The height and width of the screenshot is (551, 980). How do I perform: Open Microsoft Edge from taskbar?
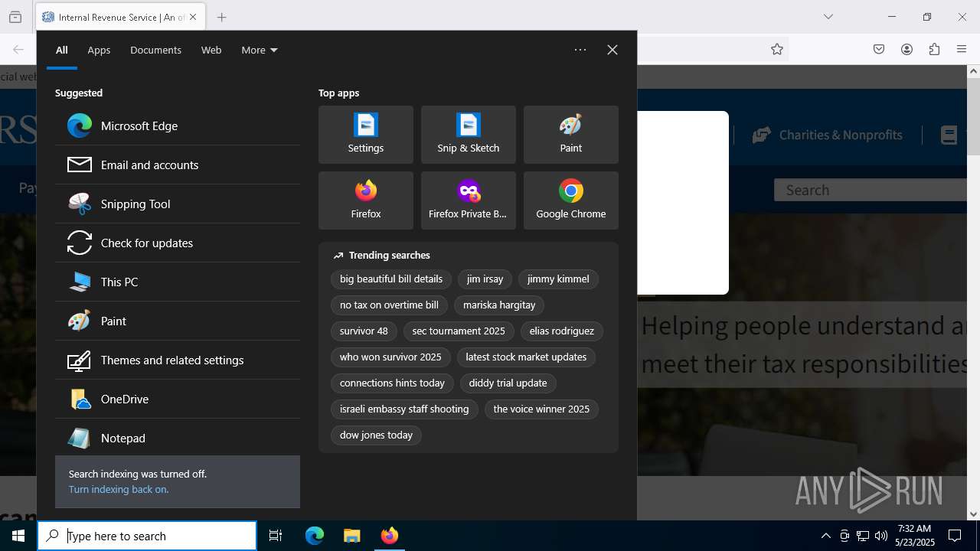(315, 536)
